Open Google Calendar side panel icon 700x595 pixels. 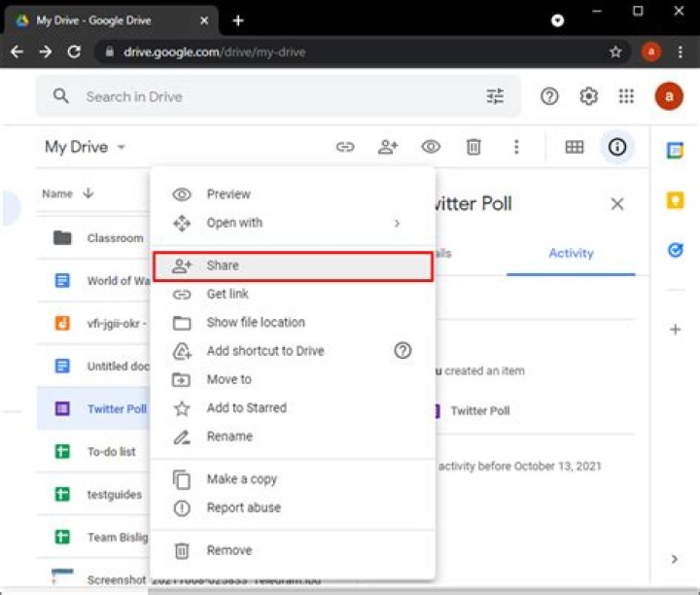click(675, 151)
